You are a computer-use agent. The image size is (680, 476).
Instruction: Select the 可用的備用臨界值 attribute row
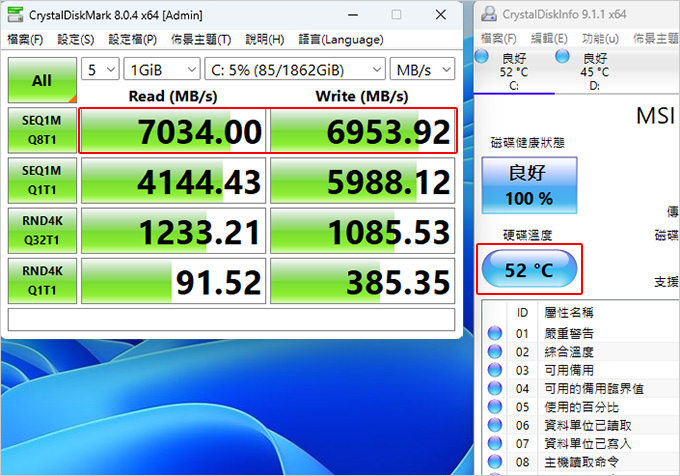[x=581, y=388]
